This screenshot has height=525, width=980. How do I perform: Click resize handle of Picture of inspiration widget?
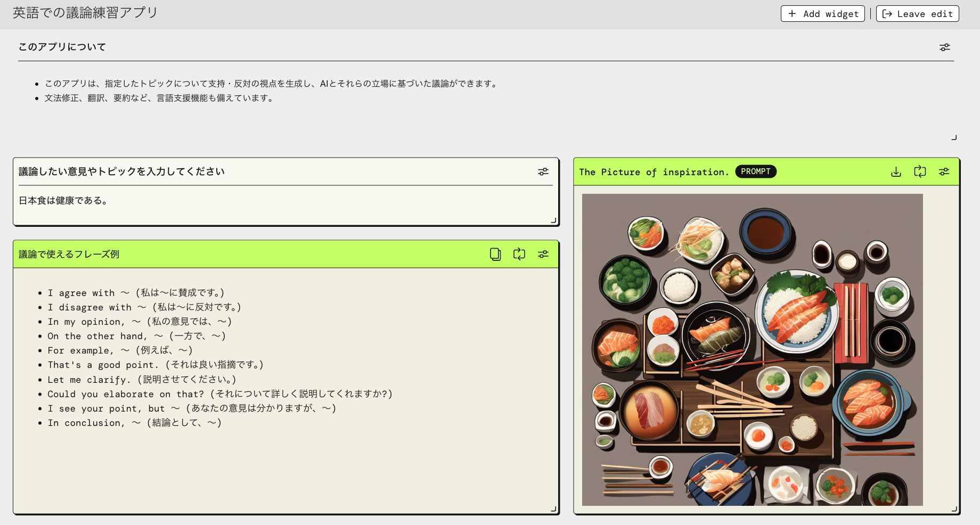(x=954, y=509)
